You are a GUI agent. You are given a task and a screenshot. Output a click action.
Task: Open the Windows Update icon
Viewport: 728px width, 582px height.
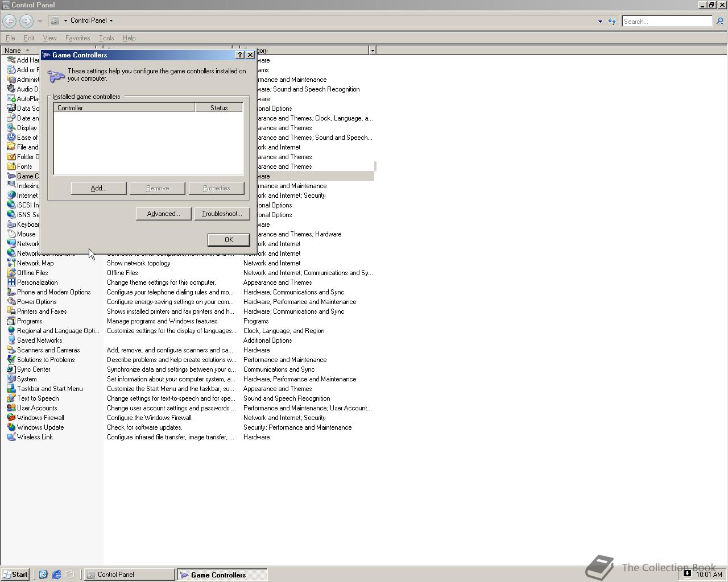click(11, 427)
